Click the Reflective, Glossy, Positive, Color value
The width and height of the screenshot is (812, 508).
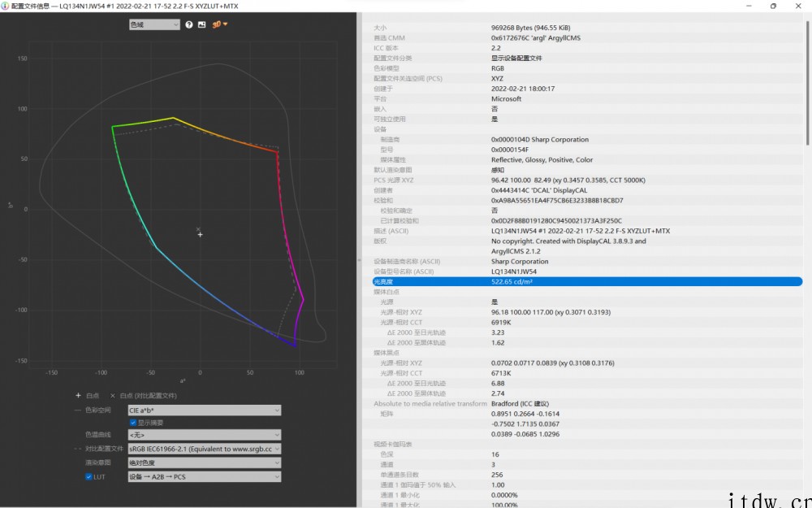click(542, 159)
